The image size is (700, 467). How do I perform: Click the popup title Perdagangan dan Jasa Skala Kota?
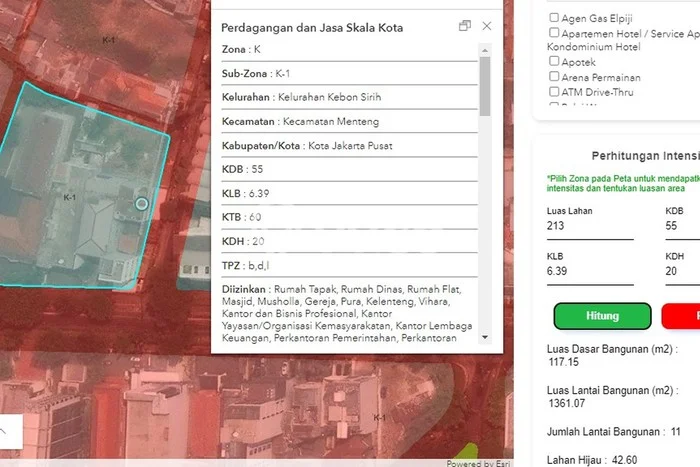coord(312,28)
